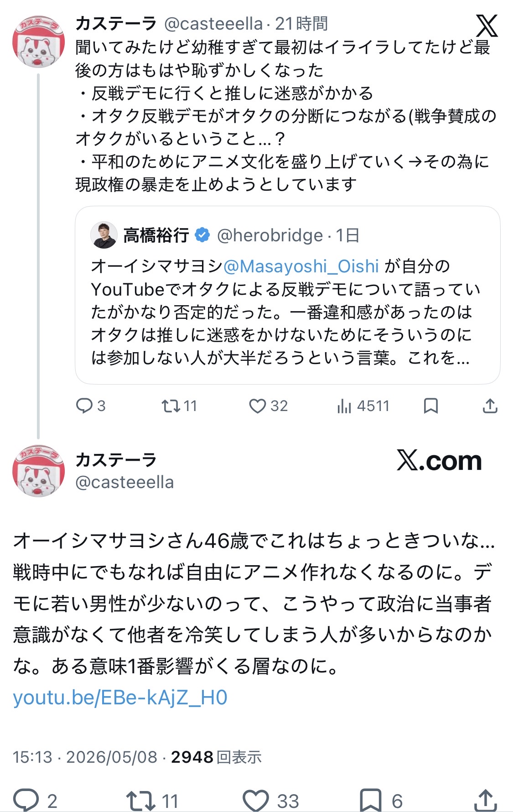Click the X logo at top right
513x812 pixels.
(x=487, y=26)
